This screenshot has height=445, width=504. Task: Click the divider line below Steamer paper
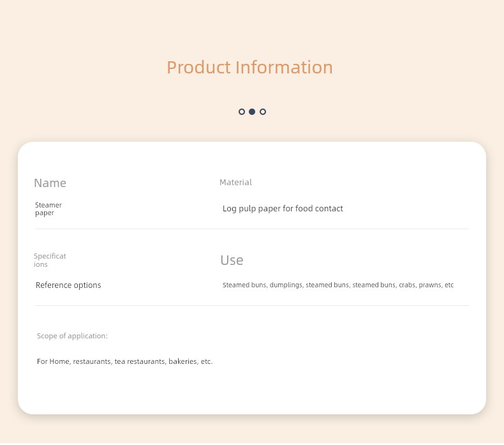(252, 229)
